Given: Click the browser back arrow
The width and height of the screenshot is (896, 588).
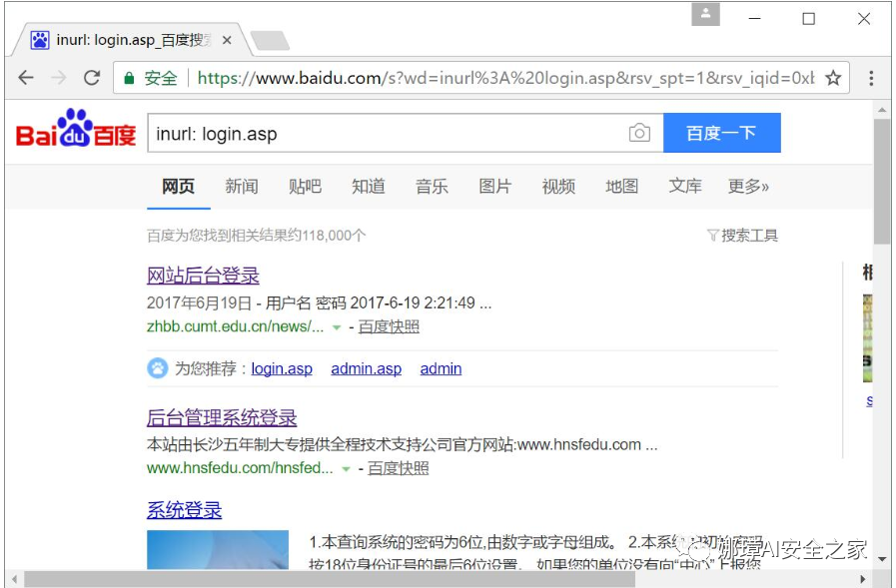Looking at the screenshot, I should (26, 78).
